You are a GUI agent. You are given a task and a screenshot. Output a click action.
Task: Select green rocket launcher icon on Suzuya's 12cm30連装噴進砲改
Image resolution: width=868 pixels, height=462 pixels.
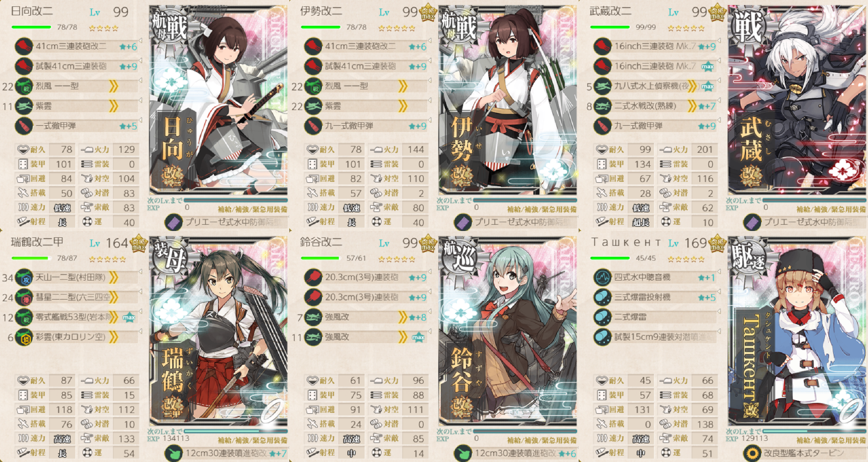[462, 454]
